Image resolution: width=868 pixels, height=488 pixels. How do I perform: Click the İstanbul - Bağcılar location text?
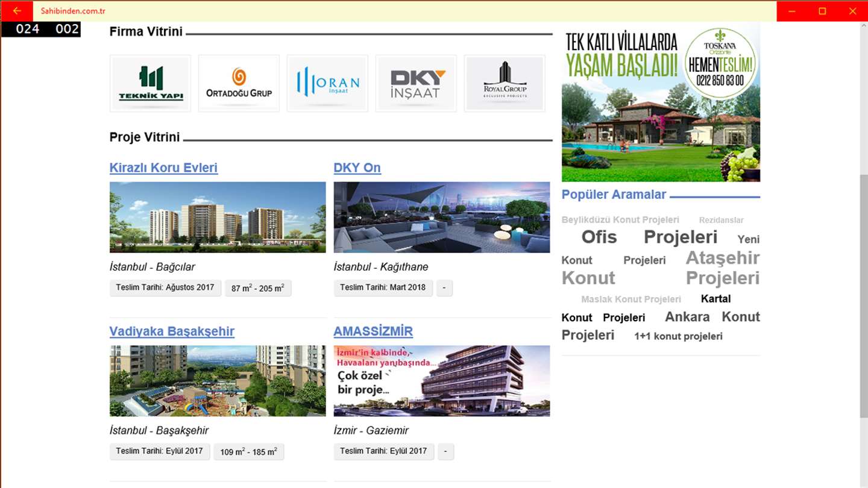point(153,267)
